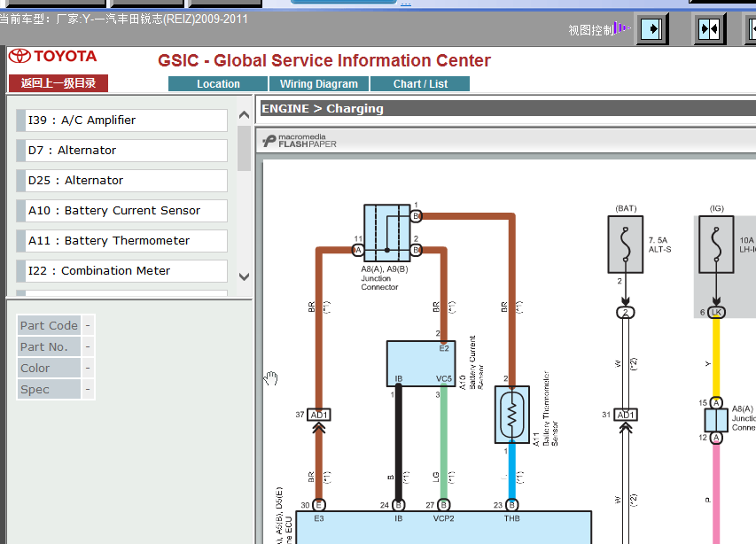Open the Wiring Diagram tab
The image size is (756, 544).
coord(319,84)
